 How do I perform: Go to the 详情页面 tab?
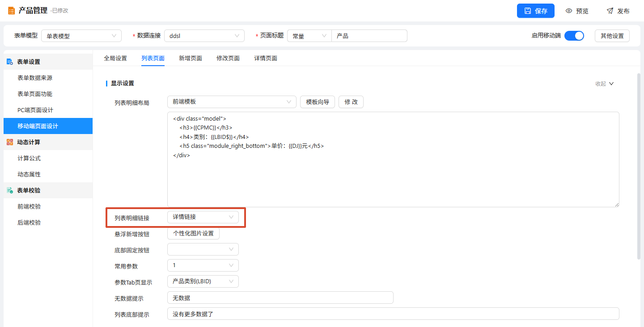266,58
